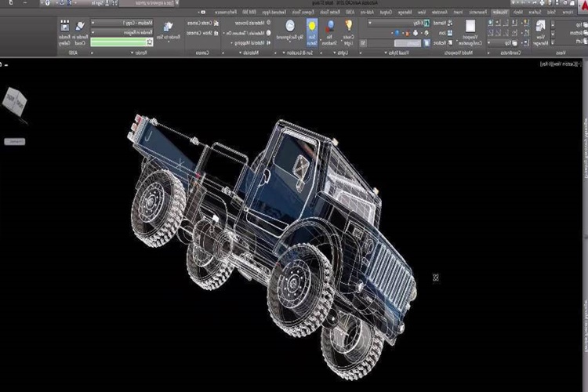The height and width of the screenshot is (392, 588).
Task: Open the Medium - Copy 1 render preset dropdown
Action: pyautogui.click(x=122, y=24)
